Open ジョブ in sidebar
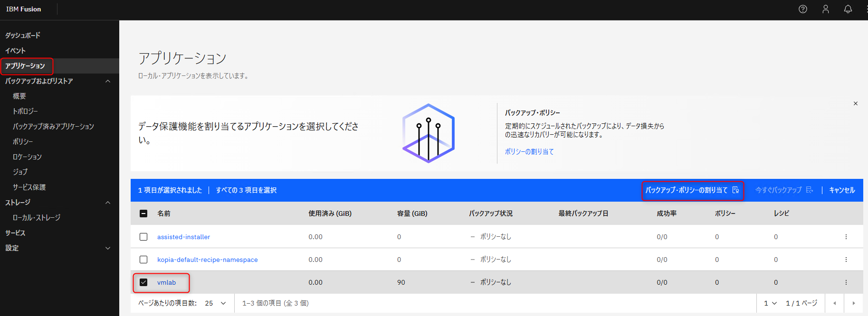Image resolution: width=868 pixels, height=316 pixels. click(20, 172)
